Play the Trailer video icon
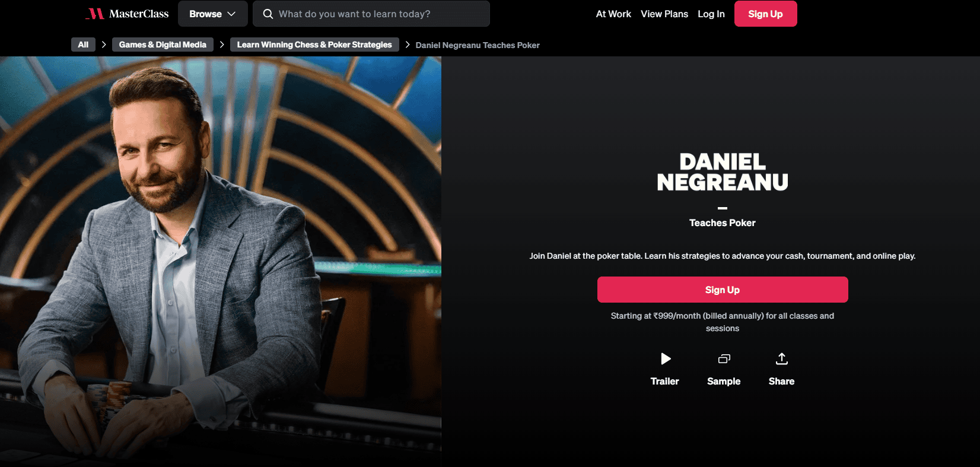Image resolution: width=980 pixels, height=467 pixels. (x=666, y=358)
